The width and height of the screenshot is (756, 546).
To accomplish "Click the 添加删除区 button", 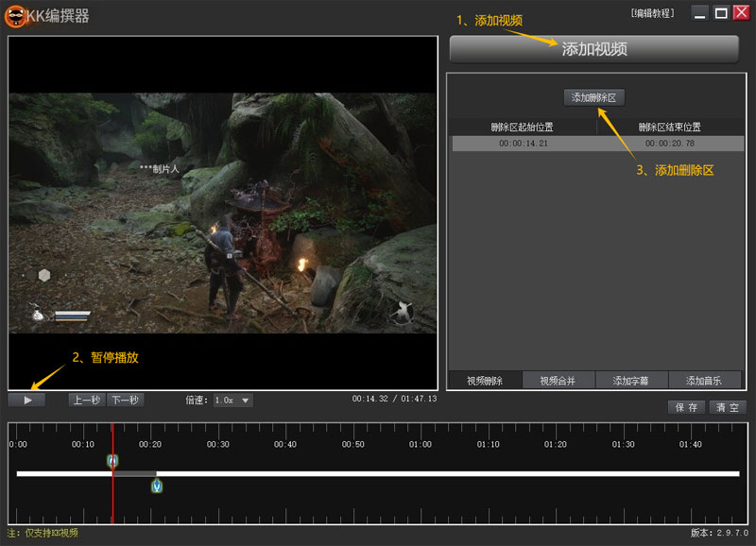I will 594,97.
